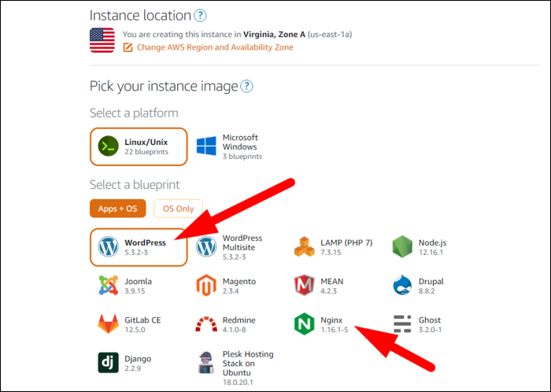Click the Drupal droplet icon
This screenshot has height=392, width=551.
(402, 285)
